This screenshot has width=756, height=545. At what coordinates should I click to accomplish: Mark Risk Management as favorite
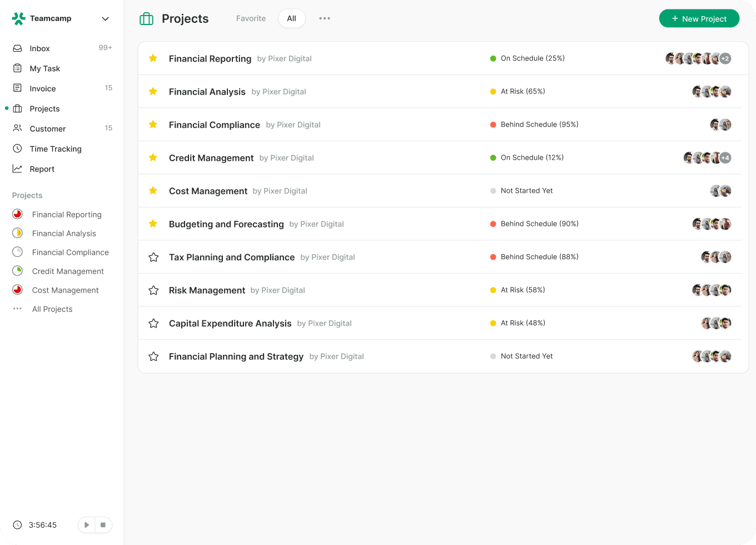[153, 290]
